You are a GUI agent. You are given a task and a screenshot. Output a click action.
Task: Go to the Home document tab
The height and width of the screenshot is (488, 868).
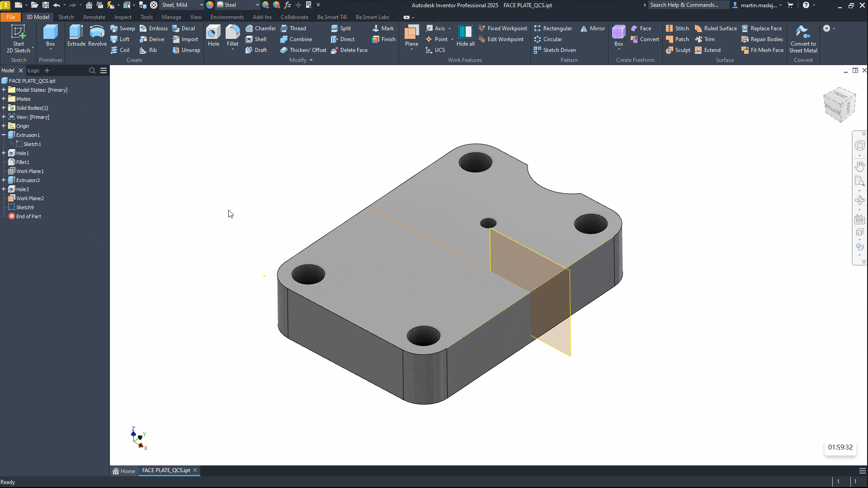124,471
